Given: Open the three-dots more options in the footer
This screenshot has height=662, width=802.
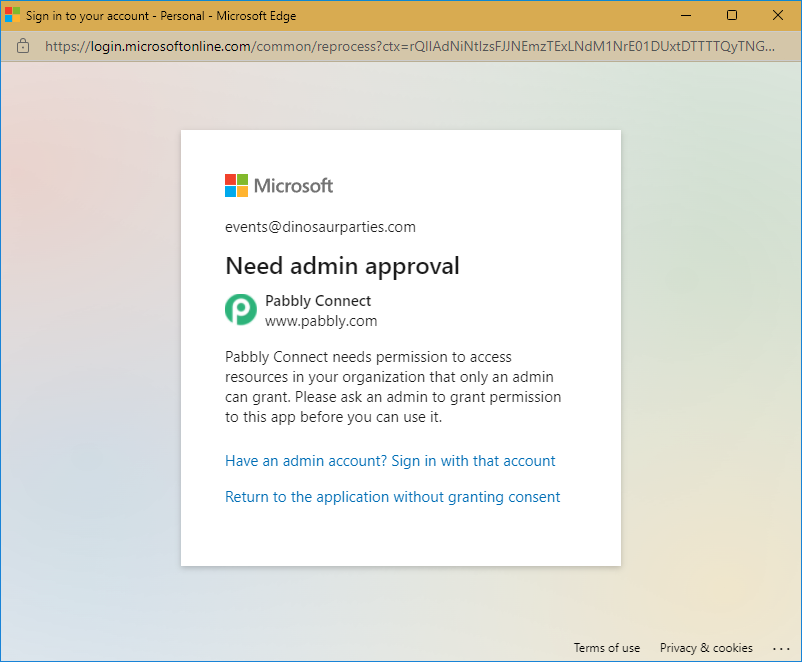Looking at the screenshot, I should (x=781, y=648).
